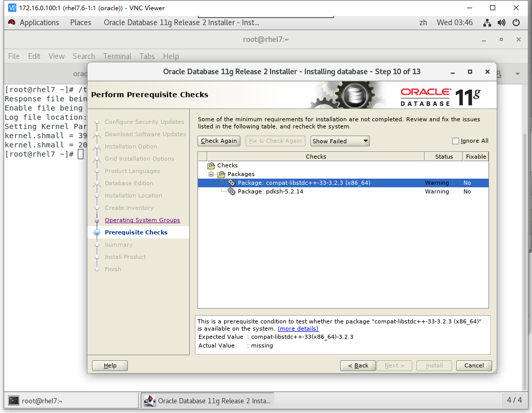Collapse the Packages tree node
The width and height of the screenshot is (532, 413).
211,174
